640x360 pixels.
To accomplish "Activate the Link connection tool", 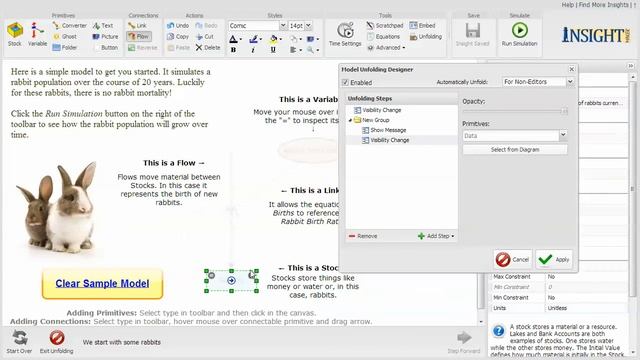I will tap(138, 25).
